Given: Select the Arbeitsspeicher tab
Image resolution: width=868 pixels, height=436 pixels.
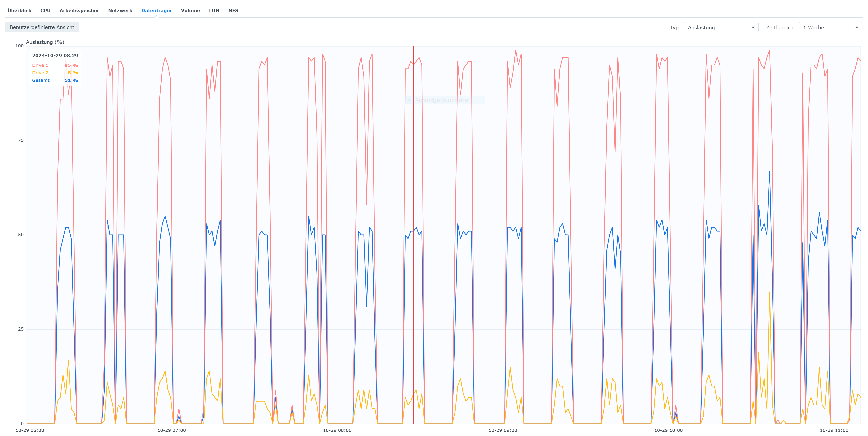Looking at the screenshot, I should pos(79,10).
